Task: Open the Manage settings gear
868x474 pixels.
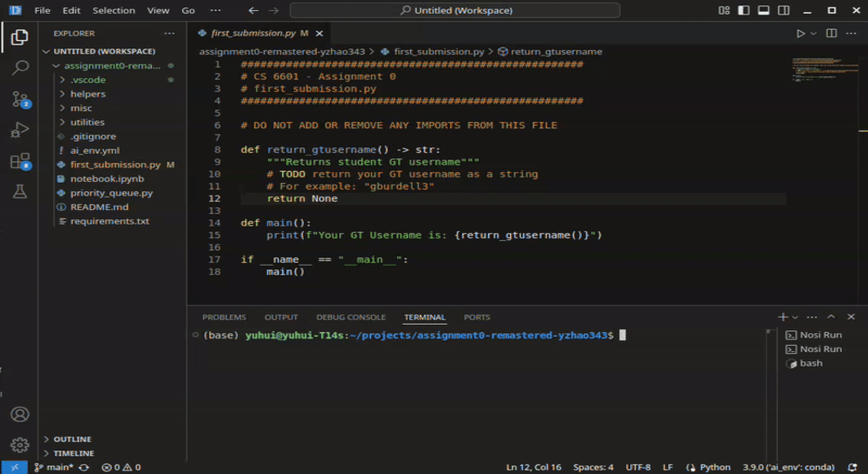Action: (x=20, y=444)
